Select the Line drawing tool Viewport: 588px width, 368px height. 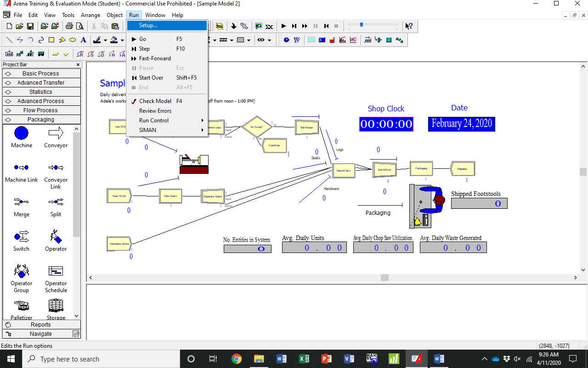[10, 40]
